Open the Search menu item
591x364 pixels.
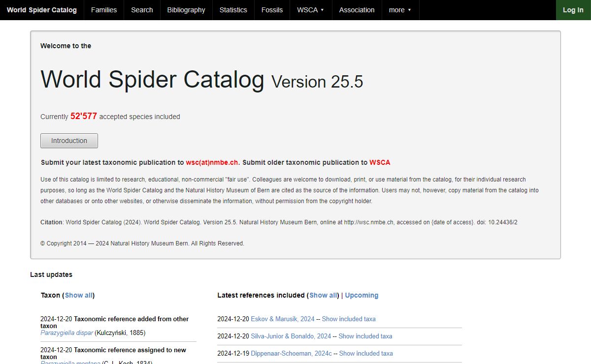tap(142, 10)
